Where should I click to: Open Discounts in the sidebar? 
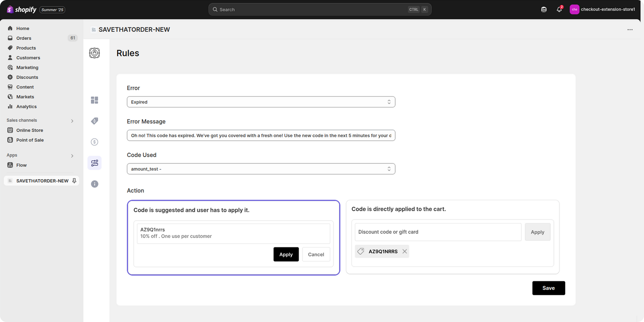point(27,77)
